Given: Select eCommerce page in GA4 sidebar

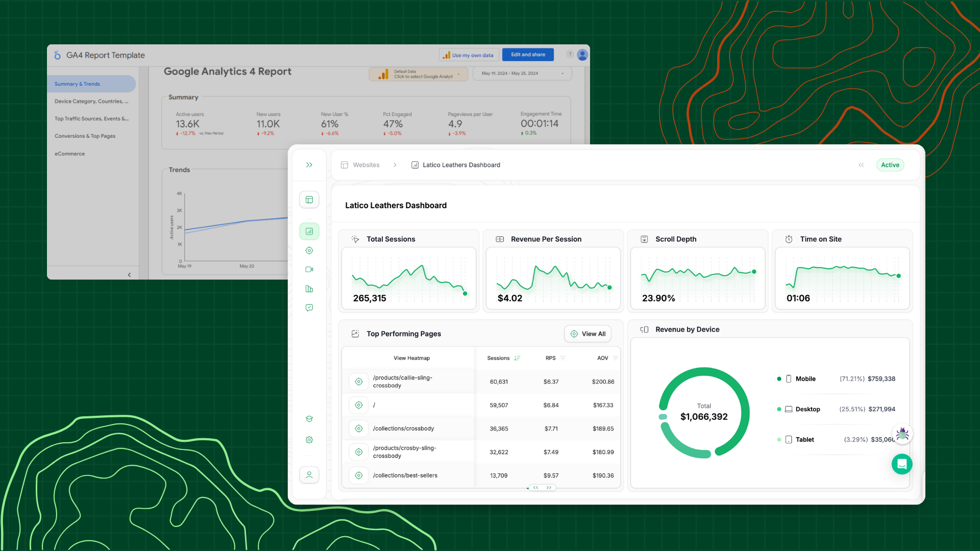Looking at the screenshot, I should [x=70, y=154].
